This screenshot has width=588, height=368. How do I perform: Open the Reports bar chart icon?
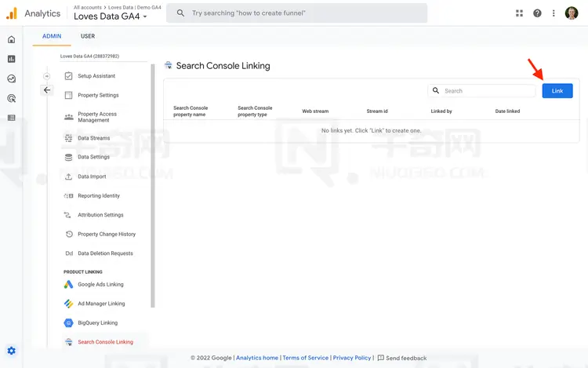click(x=12, y=59)
